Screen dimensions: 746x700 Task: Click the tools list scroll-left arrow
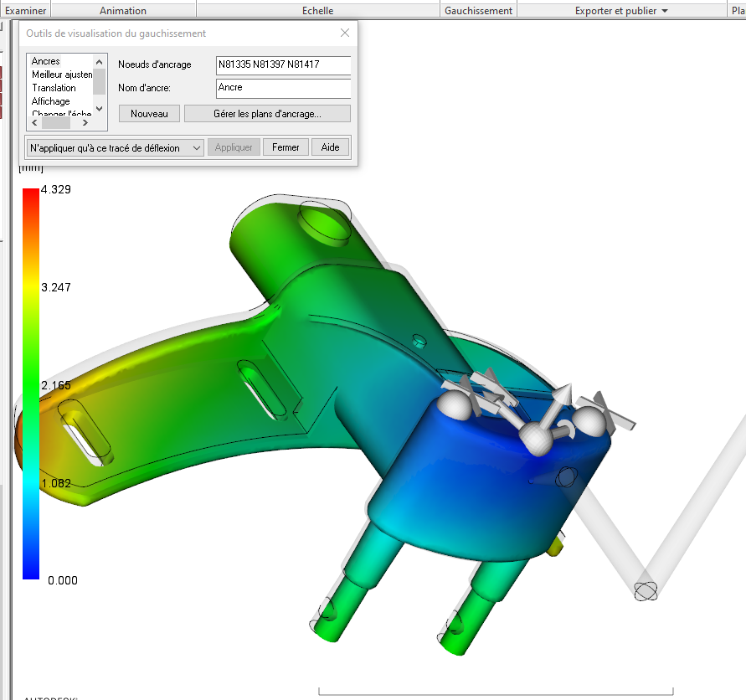(36, 122)
